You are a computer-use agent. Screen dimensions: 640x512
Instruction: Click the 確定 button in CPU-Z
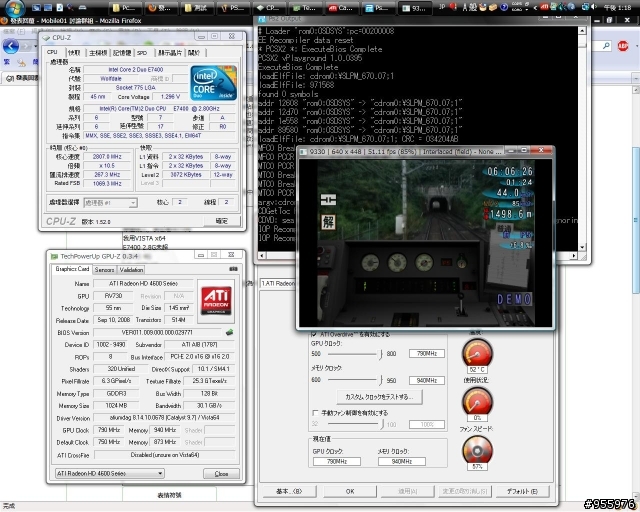coord(222,221)
